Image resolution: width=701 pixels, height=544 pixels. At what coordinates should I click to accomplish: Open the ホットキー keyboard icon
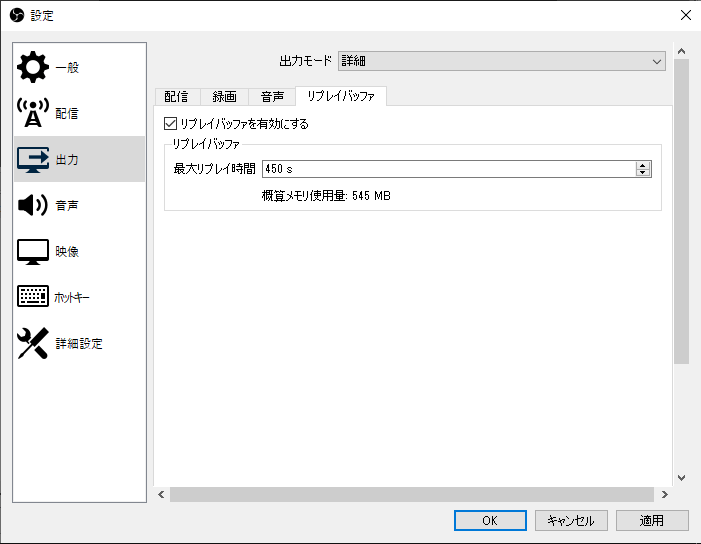(x=33, y=296)
